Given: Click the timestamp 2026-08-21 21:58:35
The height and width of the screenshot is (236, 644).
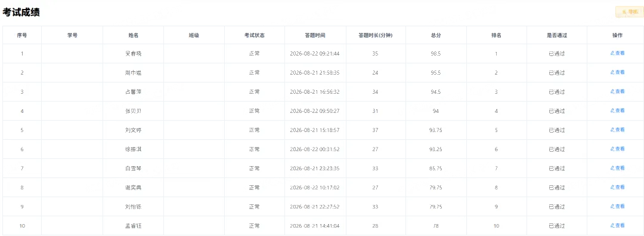Looking at the screenshot, I should click(315, 72).
